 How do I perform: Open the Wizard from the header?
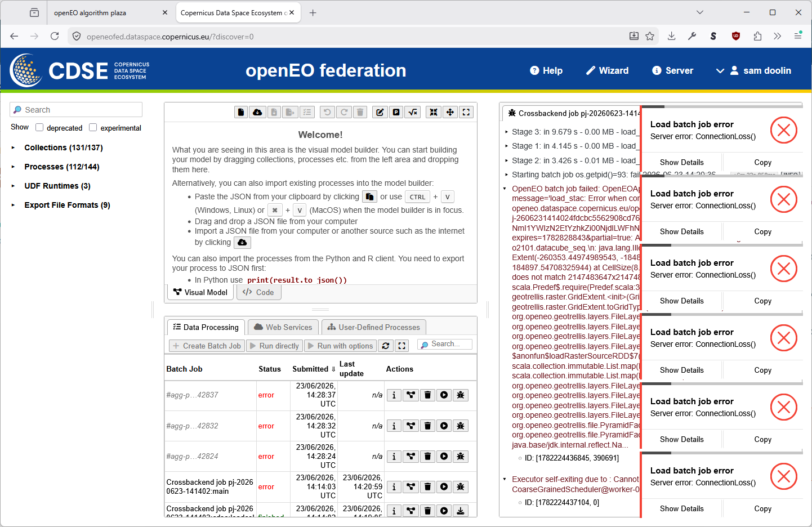[607, 70]
